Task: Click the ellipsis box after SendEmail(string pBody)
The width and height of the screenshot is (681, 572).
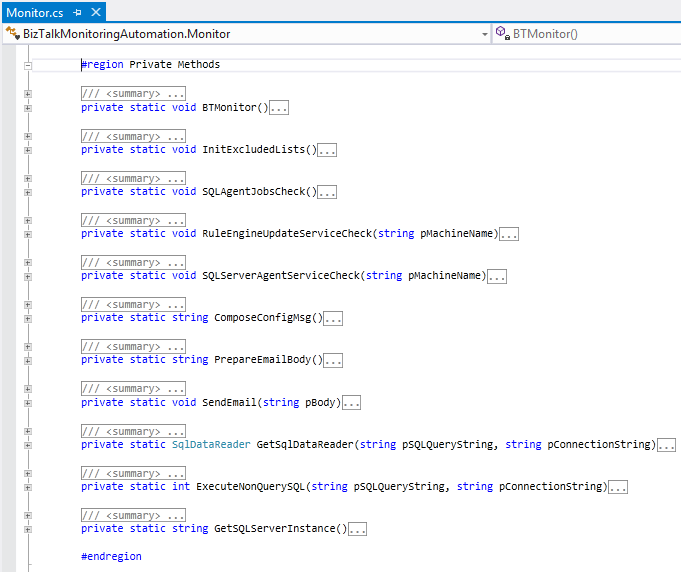Action: 351,403
